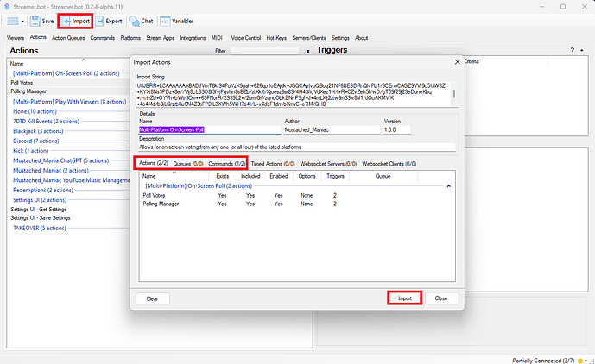595x364 pixels.
Task: Click the Import toolbar icon
Action: click(x=75, y=20)
